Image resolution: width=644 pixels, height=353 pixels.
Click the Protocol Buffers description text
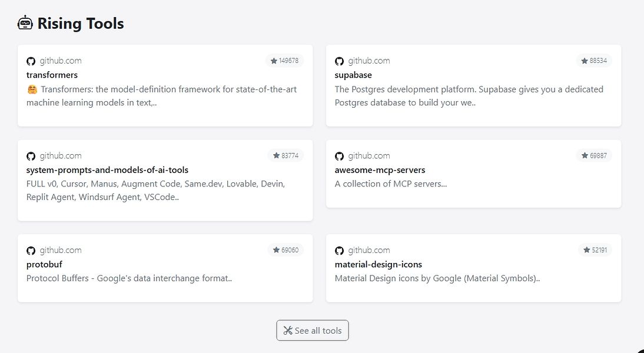point(129,278)
